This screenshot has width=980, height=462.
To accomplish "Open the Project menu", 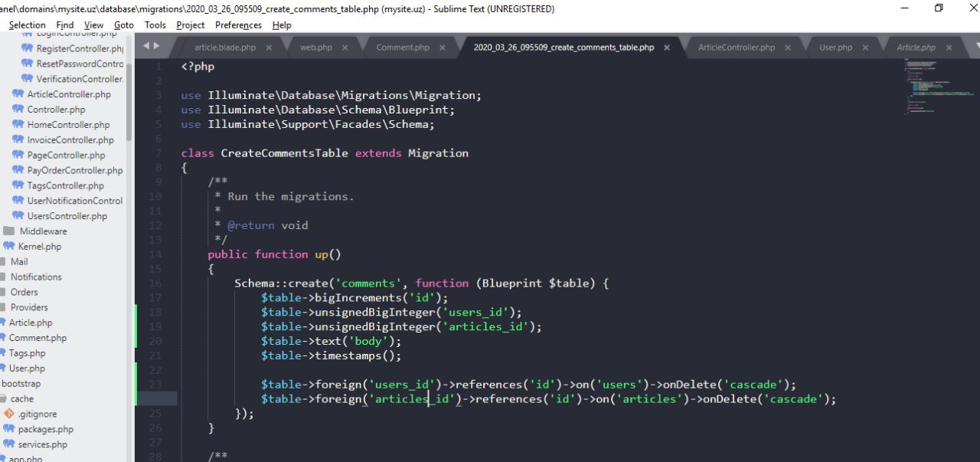I will pyautogui.click(x=191, y=25).
